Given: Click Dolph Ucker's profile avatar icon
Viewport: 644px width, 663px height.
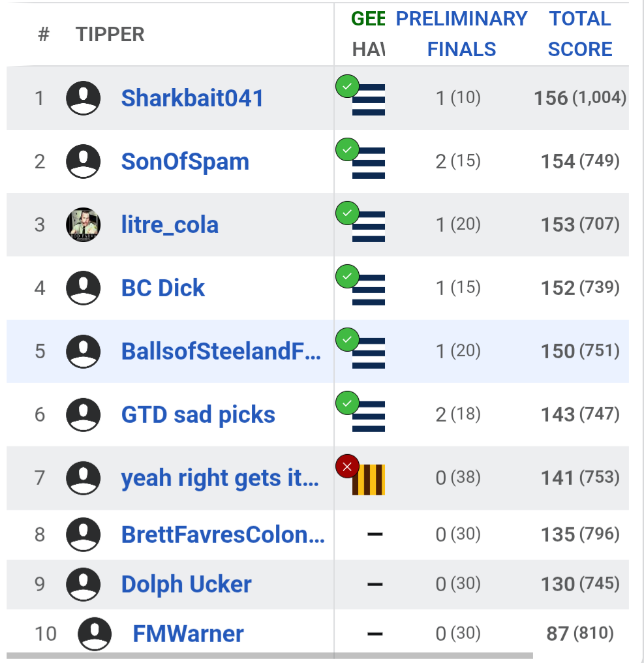Looking at the screenshot, I should coord(84,584).
